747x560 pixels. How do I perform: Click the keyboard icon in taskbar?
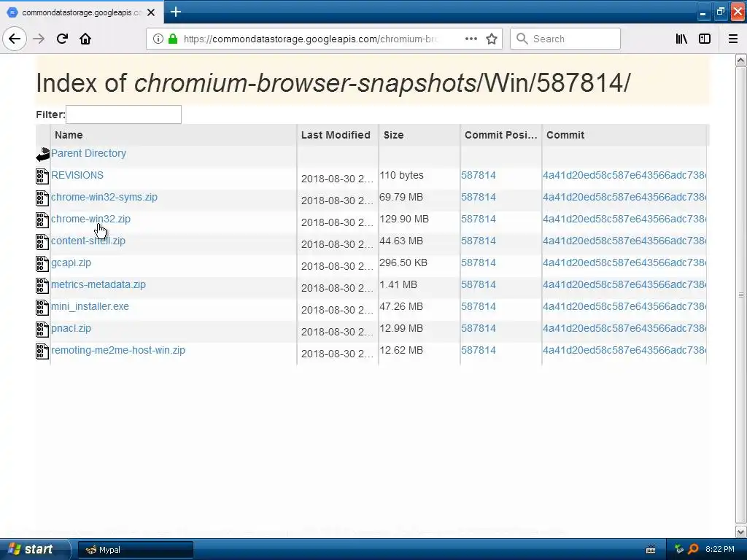coord(650,550)
